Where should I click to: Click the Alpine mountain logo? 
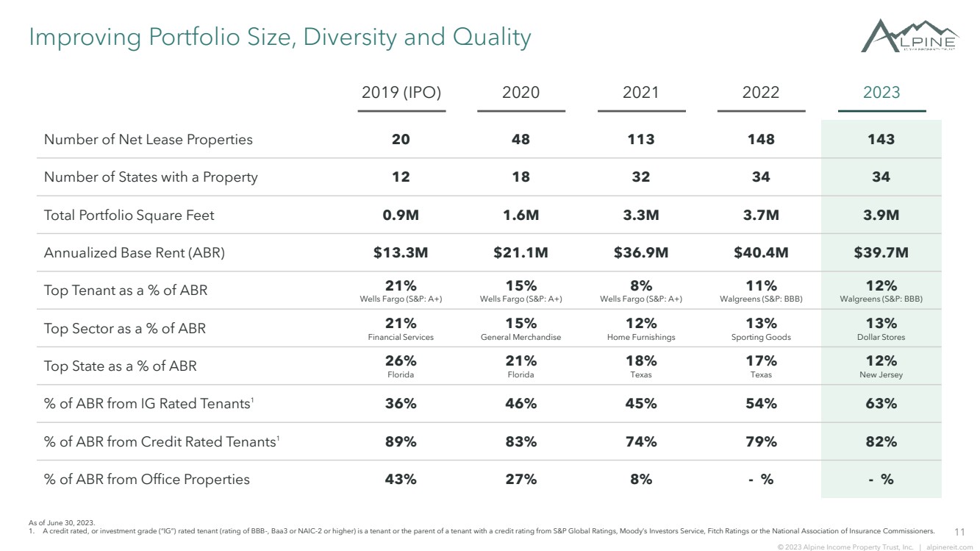tap(910, 36)
